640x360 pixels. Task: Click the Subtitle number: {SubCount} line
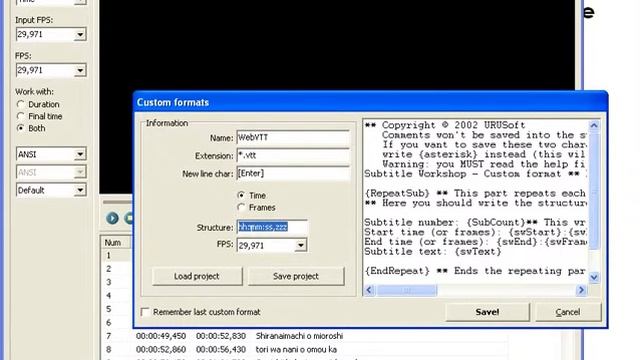click(x=475, y=222)
